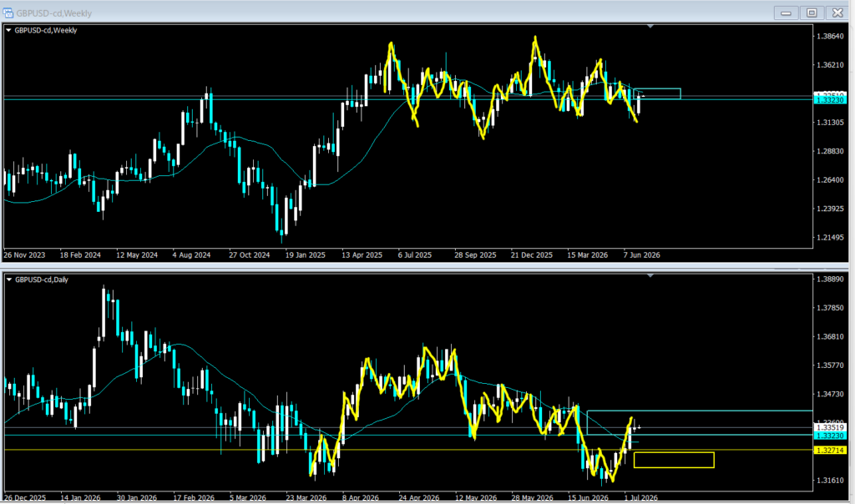This screenshot has width=855, height=504.
Task: Restore the chart window size
Action: point(812,13)
